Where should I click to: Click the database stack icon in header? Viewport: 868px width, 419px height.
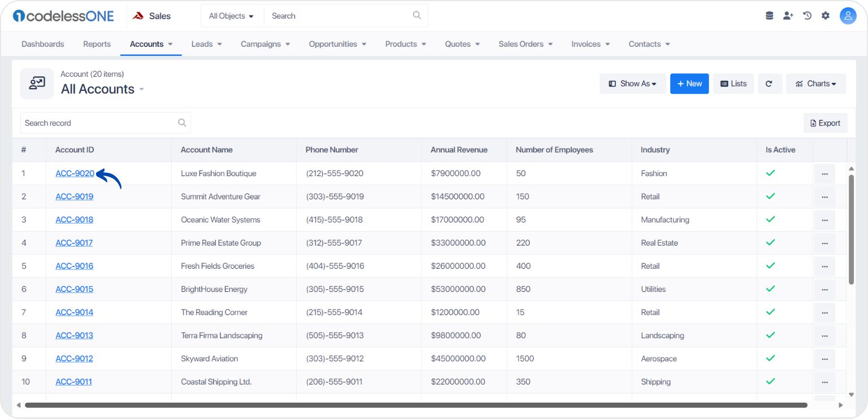(x=769, y=16)
